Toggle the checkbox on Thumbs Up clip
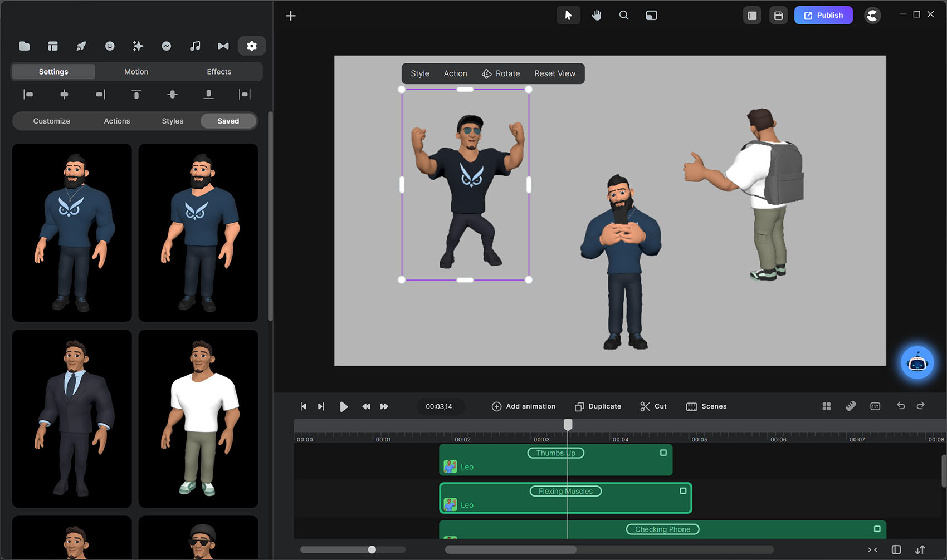The width and height of the screenshot is (947, 560). 663,453
